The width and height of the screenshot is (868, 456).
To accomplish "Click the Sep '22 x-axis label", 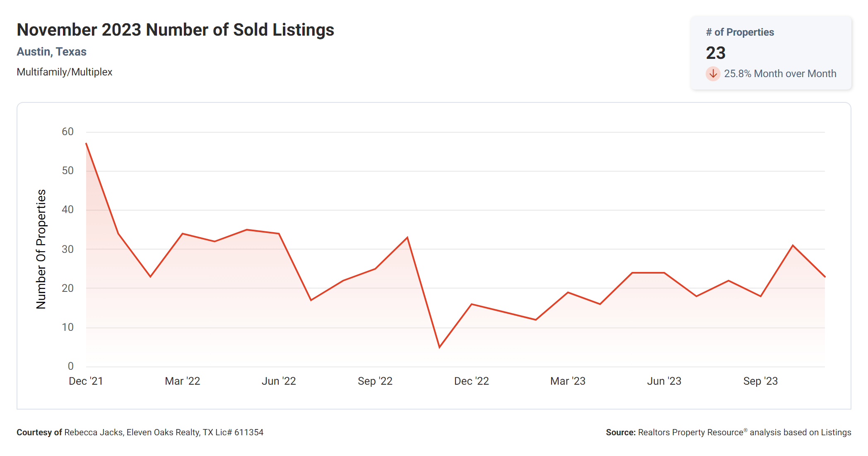I will tap(375, 381).
